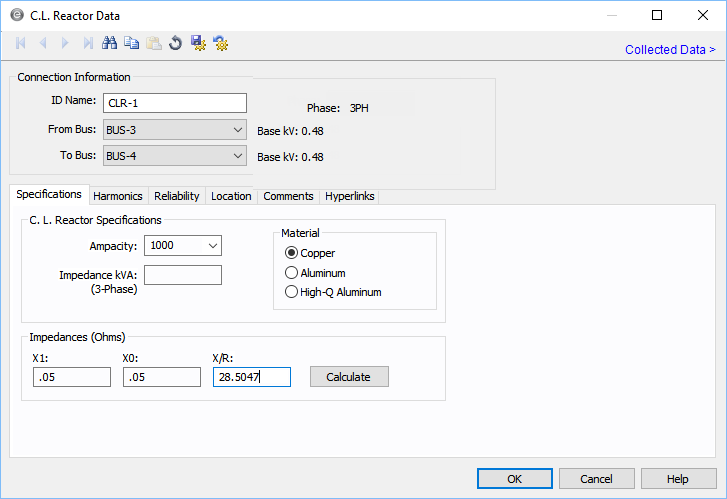Select Copper material option
The width and height of the screenshot is (727, 499).
[x=291, y=253]
